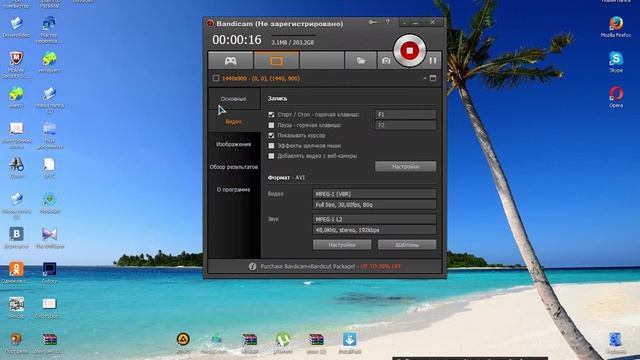Open Mozilla Firefox desktop shortcut
Viewport: 640px width, 360px height.
pyautogui.click(x=616, y=27)
